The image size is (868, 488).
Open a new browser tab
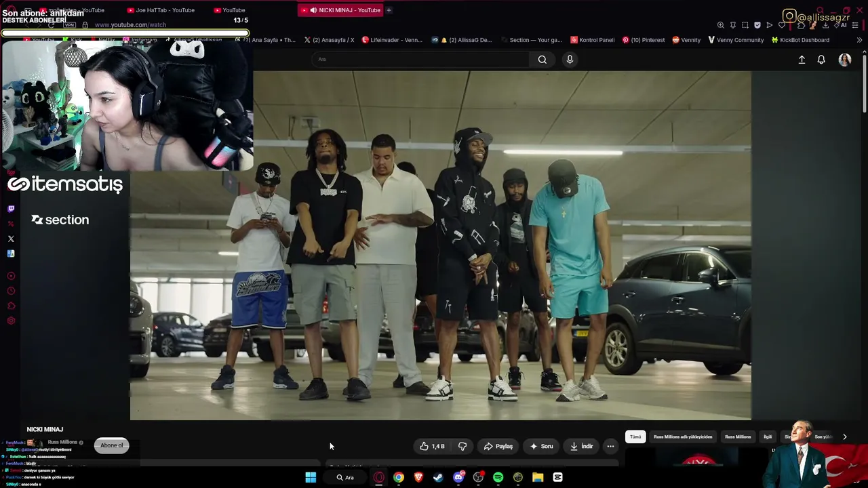click(x=389, y=10)
